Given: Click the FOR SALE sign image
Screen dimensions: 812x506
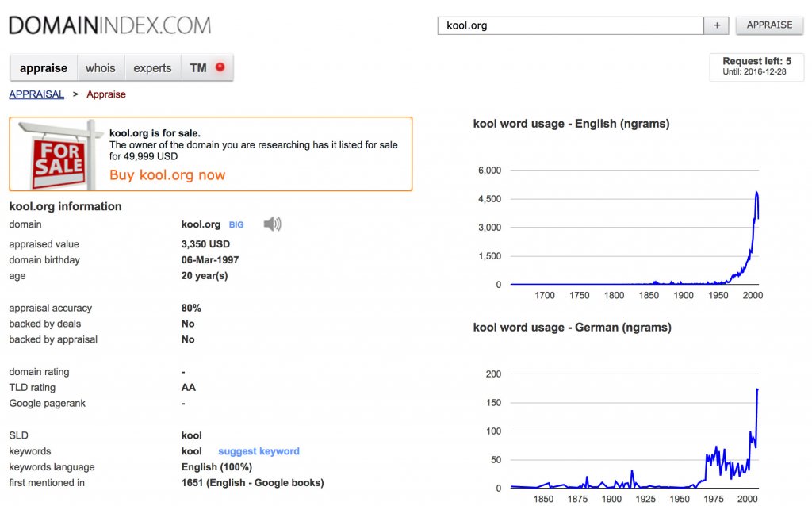Looking at the screenshot, I should point(59,155).
